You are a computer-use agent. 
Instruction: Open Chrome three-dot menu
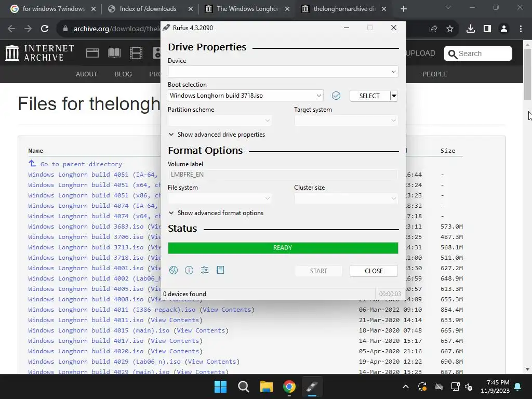click(521, 29)
